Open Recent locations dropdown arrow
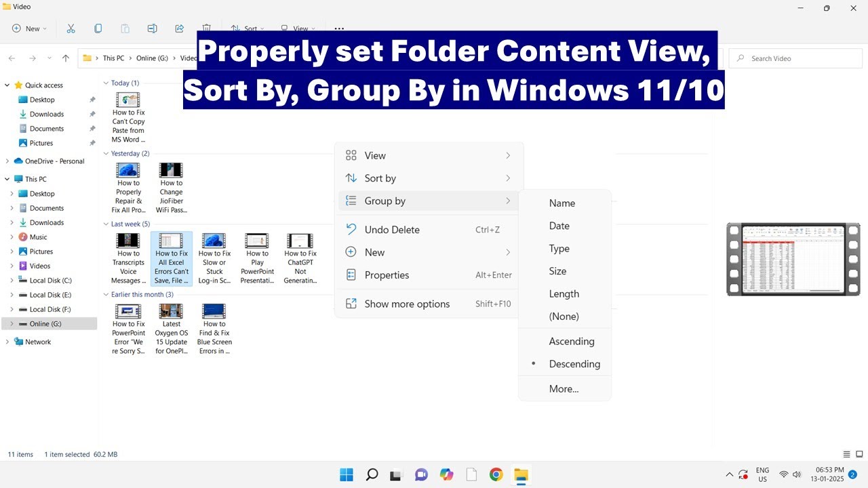 (49, 58)
